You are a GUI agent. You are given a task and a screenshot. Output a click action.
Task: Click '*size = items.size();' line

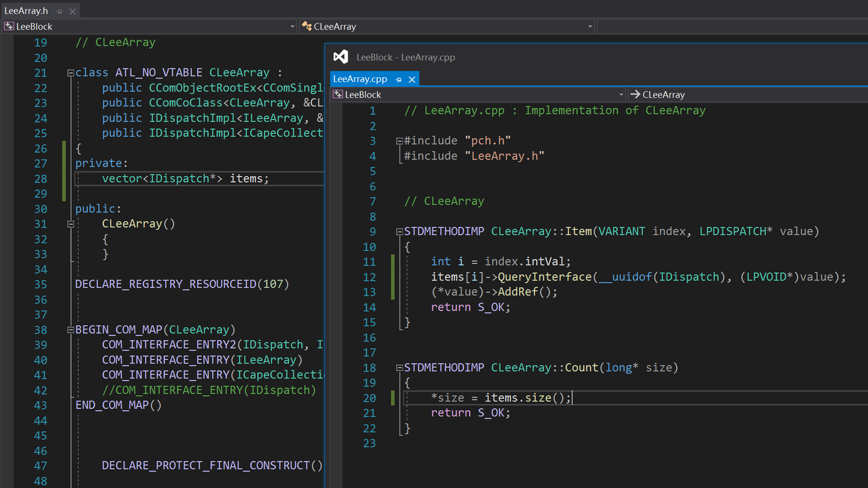coord(501,398)
